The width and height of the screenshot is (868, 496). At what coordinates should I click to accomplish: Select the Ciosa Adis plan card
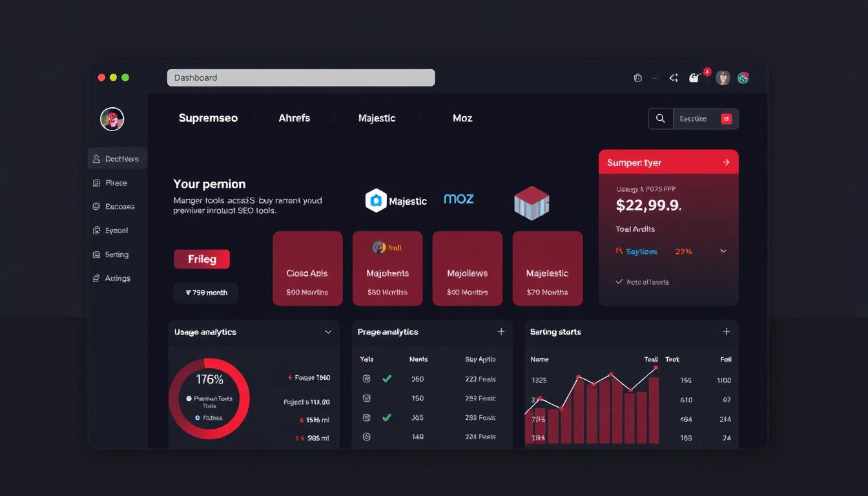click(307, 269)
